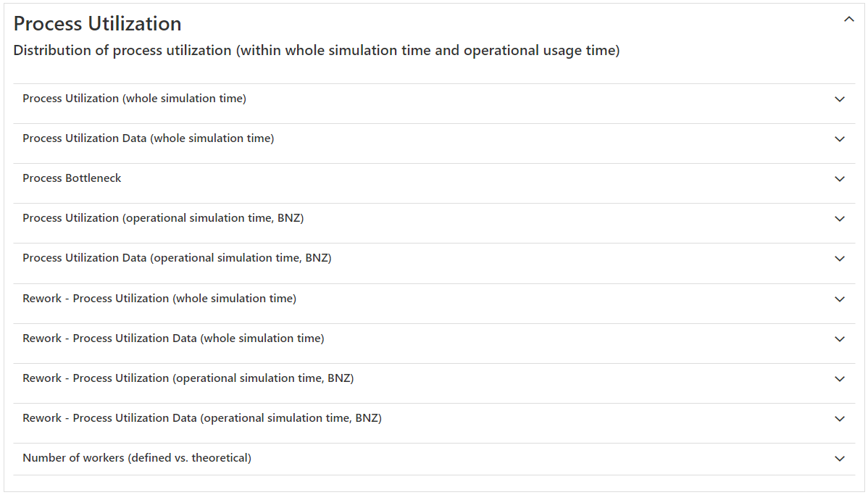Open Rework - Process Utilization (whole simulation time)

pos(159,299)
